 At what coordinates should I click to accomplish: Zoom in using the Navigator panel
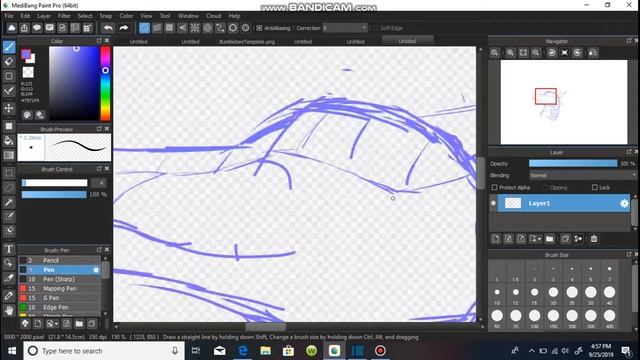pyautogui.click(x=511, y=53)
